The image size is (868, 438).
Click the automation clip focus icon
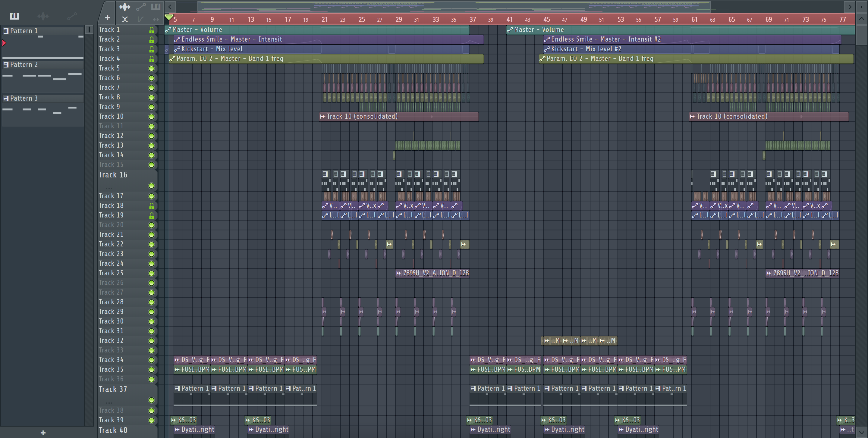141,6
